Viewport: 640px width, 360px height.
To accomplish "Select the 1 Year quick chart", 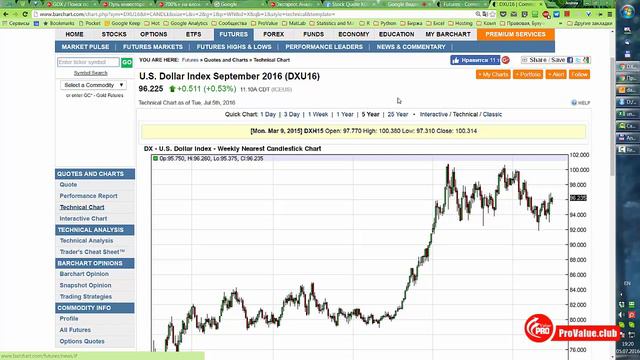I will [x=345, y=114].
